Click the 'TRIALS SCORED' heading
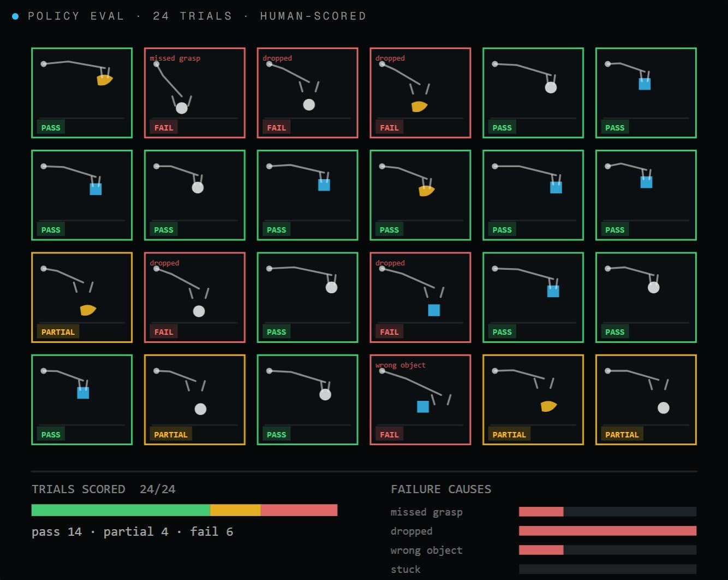The width and height of the screenshot is (728, 580). pos(79,489)
